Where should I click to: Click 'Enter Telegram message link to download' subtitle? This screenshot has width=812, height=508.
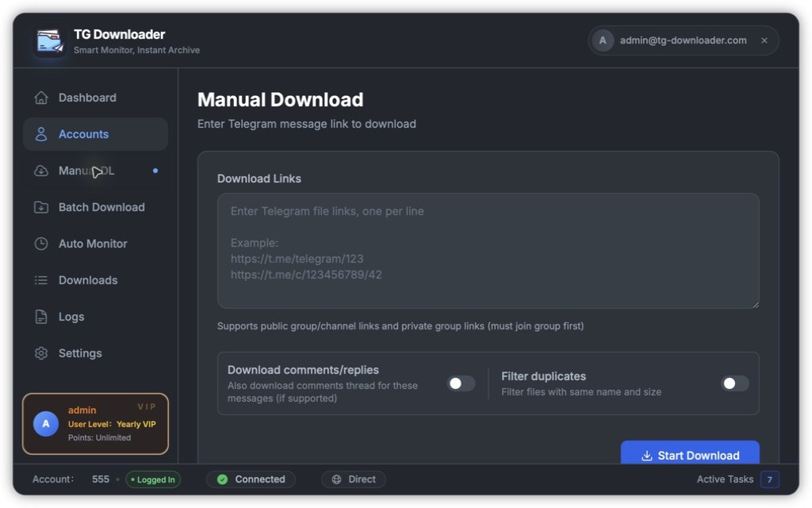[x=307, y=124]
